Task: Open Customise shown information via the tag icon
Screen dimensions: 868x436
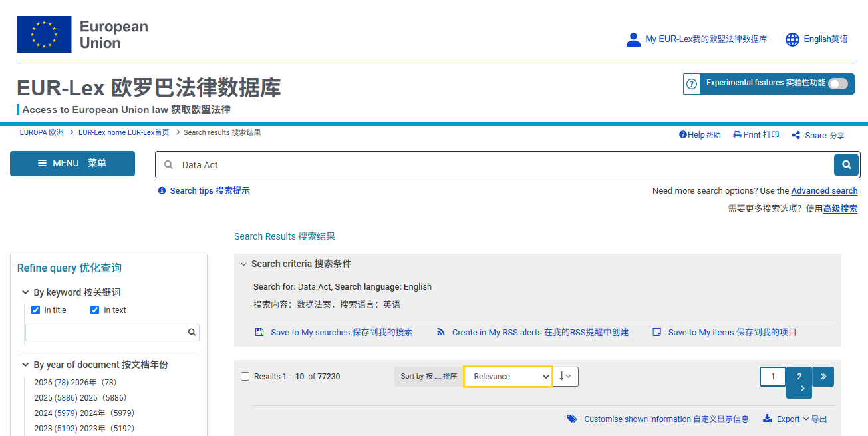Action: [572, 419]
